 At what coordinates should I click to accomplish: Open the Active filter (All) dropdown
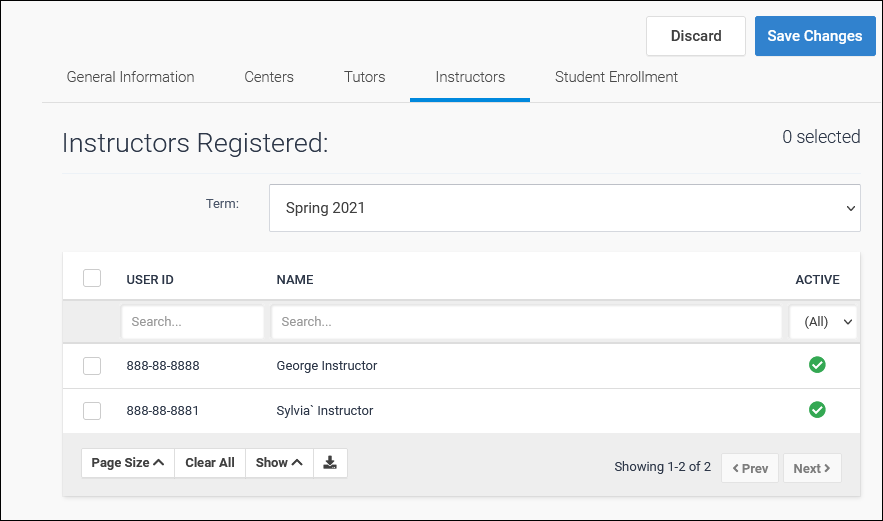(x=823, y=322)
